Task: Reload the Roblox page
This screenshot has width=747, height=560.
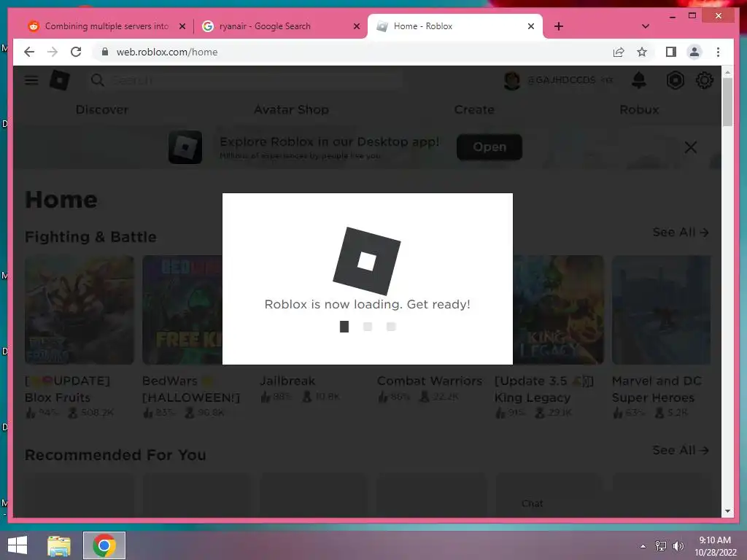Action: click(76, 52)
